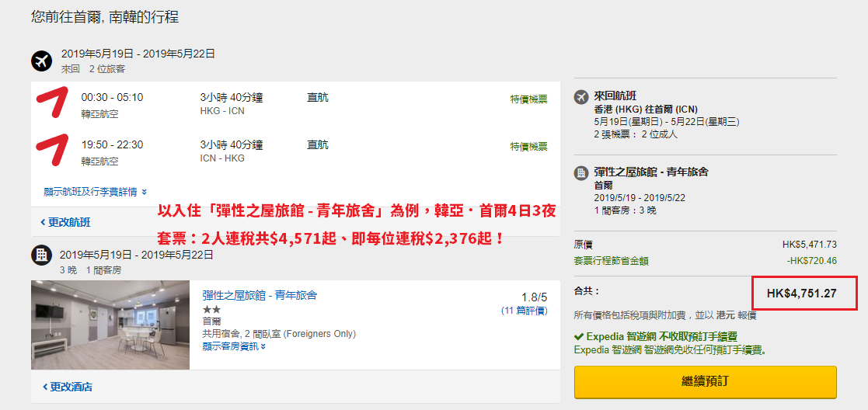Click Asiana logo for 00:30 - 05:10 flight
868x410 pixels.
click(51, 102)
